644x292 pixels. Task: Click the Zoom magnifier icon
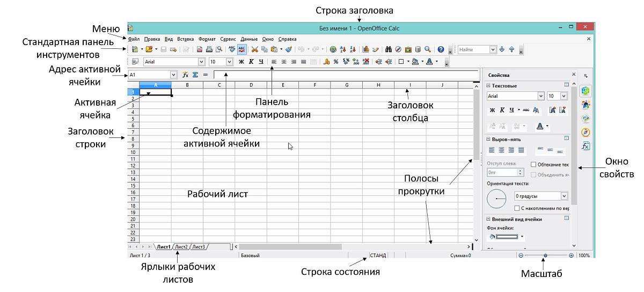428,49
